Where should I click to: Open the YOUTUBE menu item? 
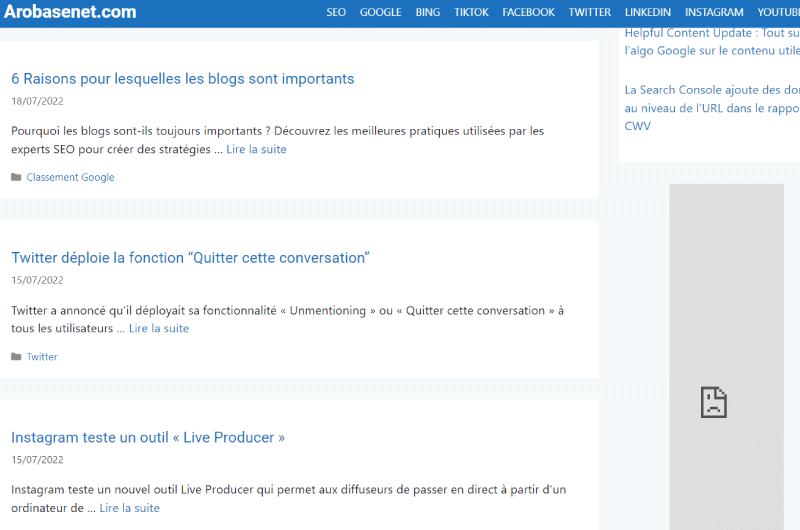[779, 12]
